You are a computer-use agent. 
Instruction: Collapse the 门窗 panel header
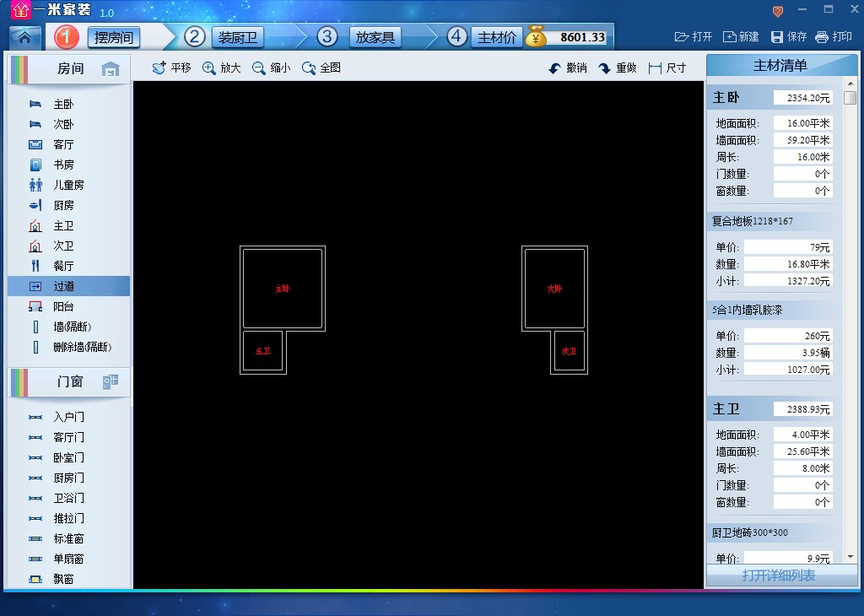[70, 381]
